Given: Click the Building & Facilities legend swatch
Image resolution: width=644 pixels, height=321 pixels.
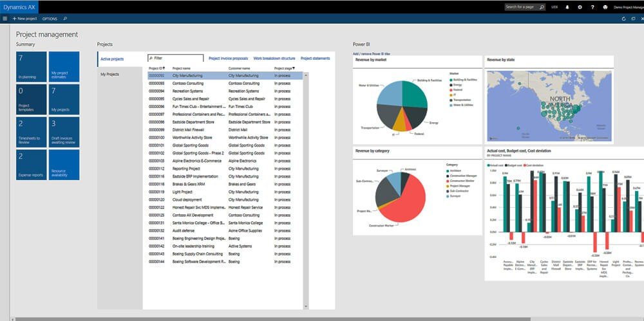Looking at the screenshot, I should point(451,80).
